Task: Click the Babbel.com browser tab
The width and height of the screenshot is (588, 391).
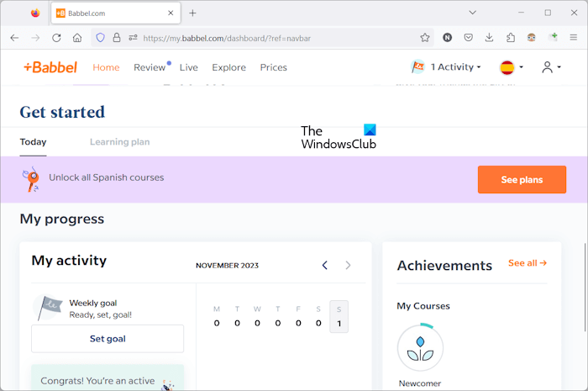Action: pyautogui.click(x=116, y=13)
